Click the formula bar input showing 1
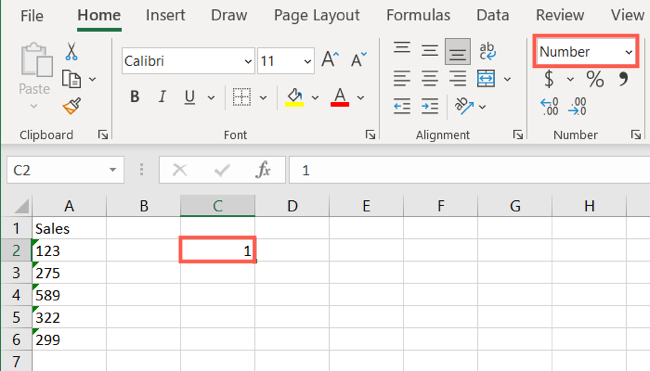650x371 pixels. pos(469,170)
